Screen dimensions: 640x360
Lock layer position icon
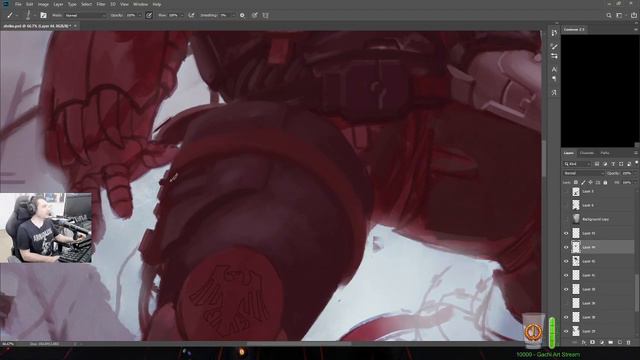(590, 182)
